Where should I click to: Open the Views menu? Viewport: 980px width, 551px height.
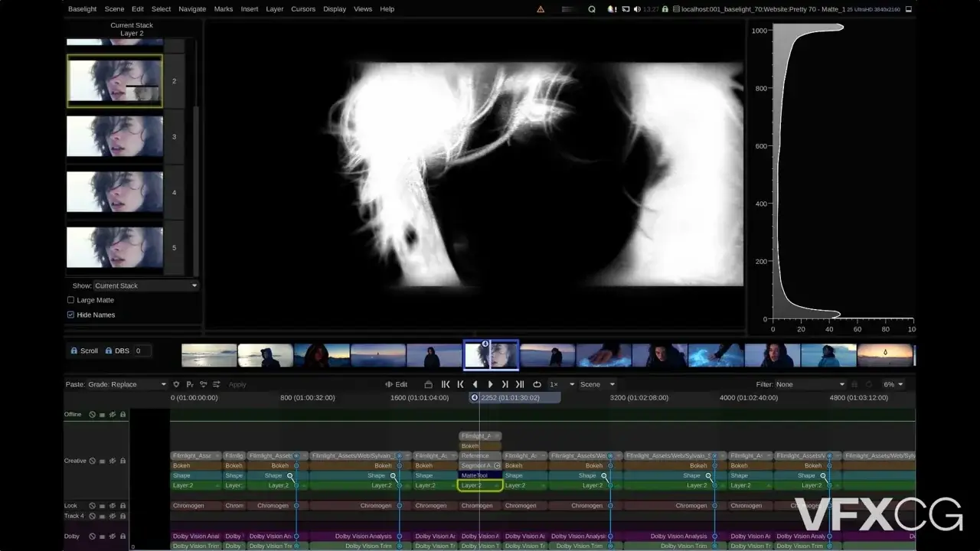pos(363,9)
